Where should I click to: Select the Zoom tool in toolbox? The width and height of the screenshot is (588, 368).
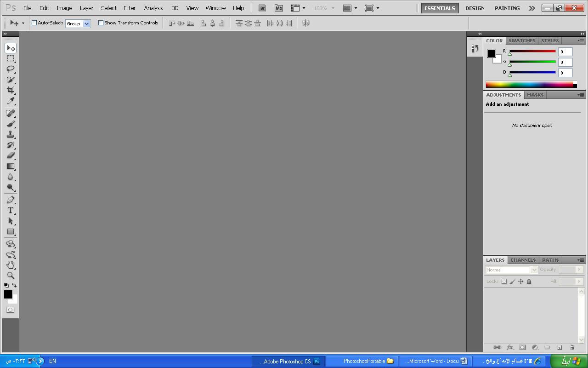(10, 276)
